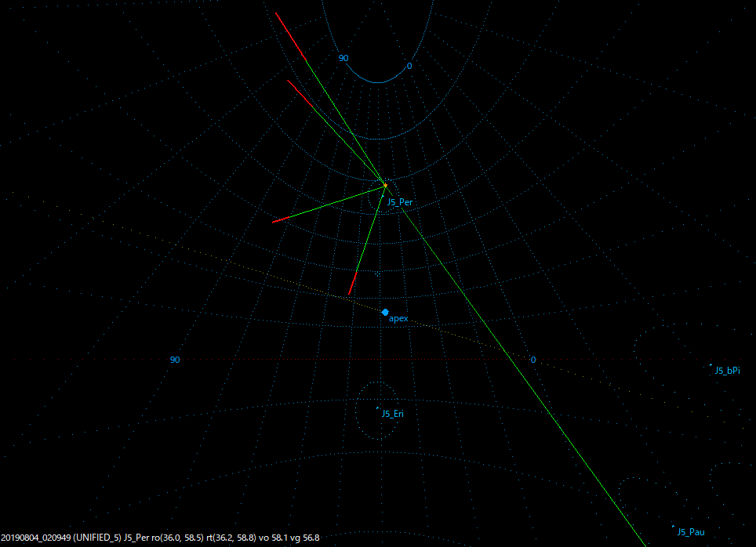Select the J5_Eri radiant point
Screen dimensions: 756x547
point(377,408)
